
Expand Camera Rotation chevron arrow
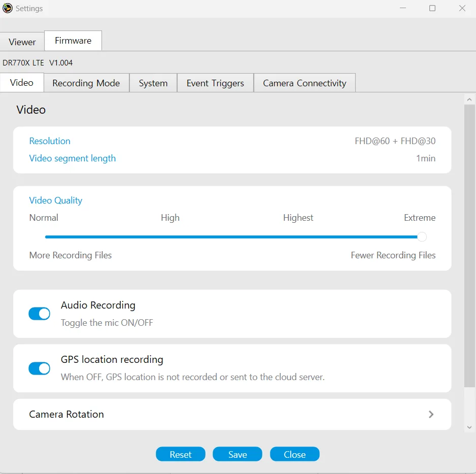[431, 414]
